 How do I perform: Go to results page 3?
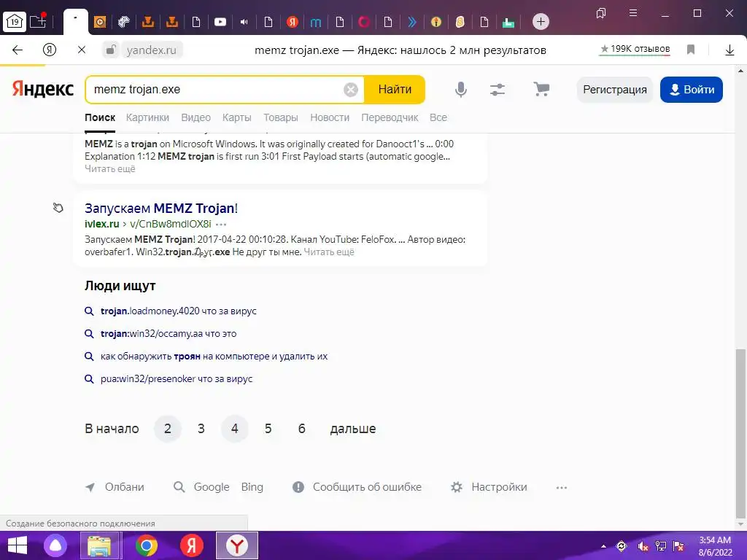click(201, 429)
